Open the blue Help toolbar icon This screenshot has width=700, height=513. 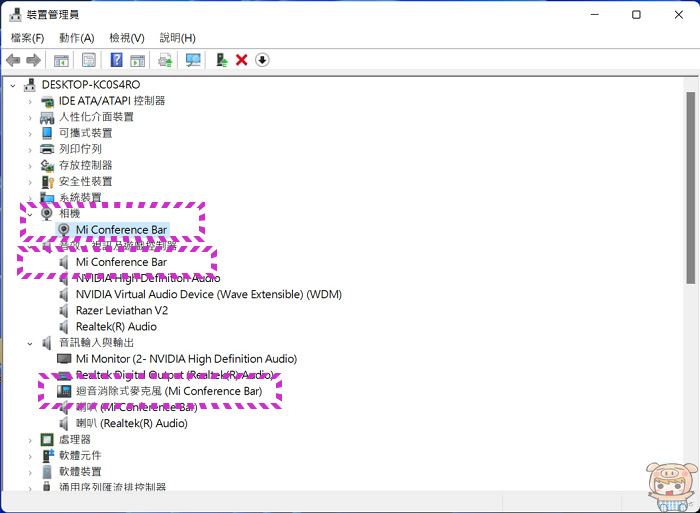pyautogui.click(x=117, y=60)
